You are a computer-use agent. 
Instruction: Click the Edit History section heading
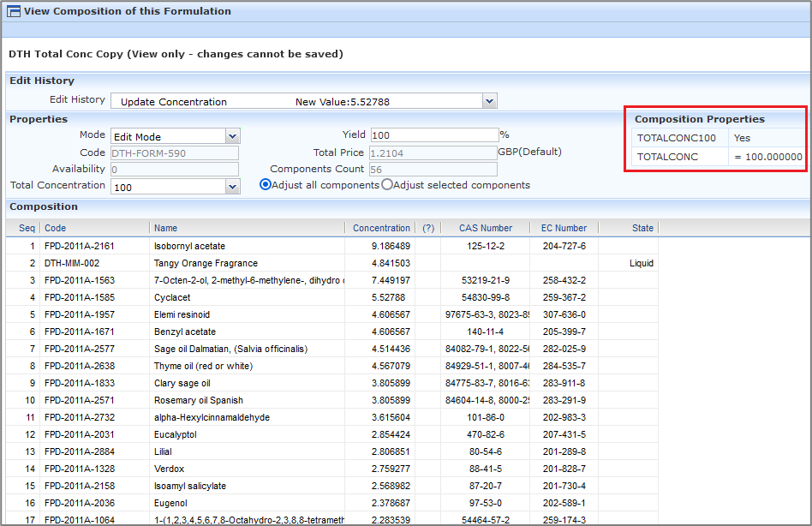tap(42, 81)
